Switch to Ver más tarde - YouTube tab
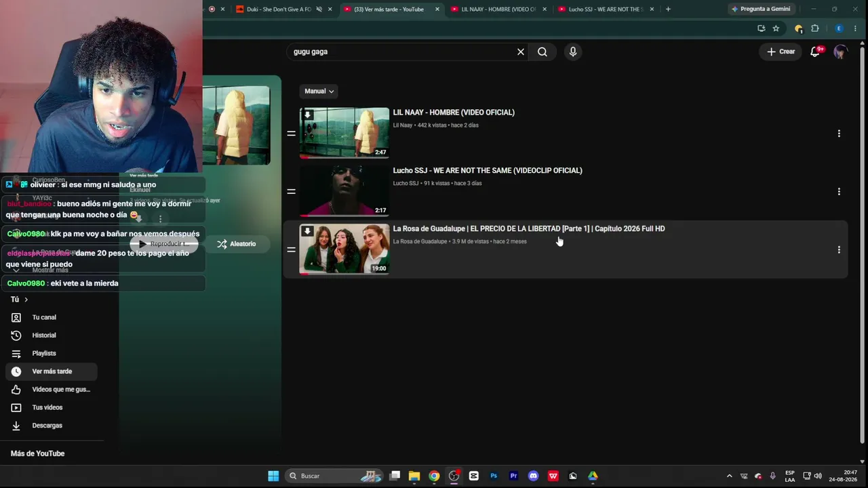868x488 pixels. coord(389,9)
